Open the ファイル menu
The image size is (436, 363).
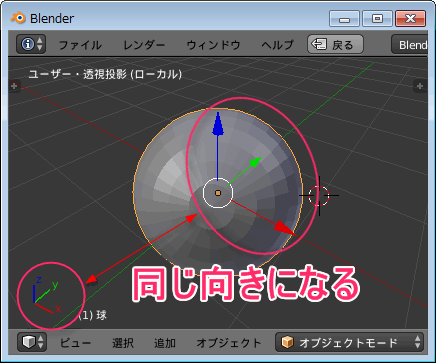(x=80, y=45)
